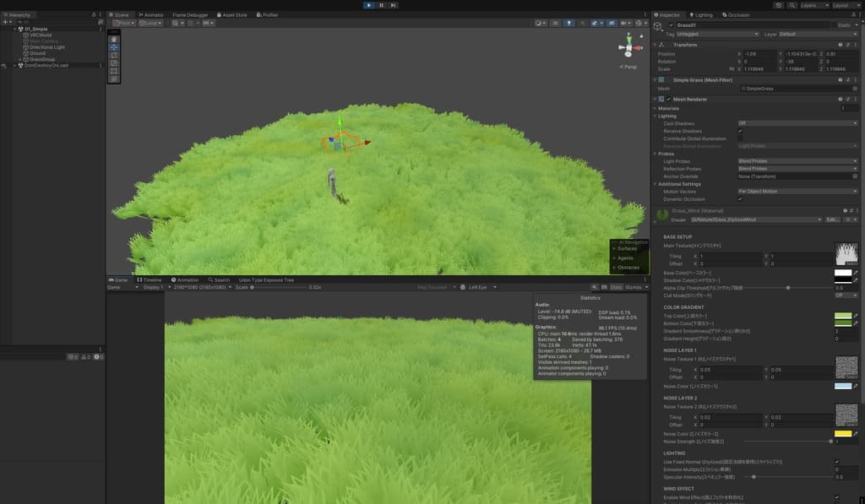
Task: Click the Top Color gradient swatch
Action: [842, 314]
